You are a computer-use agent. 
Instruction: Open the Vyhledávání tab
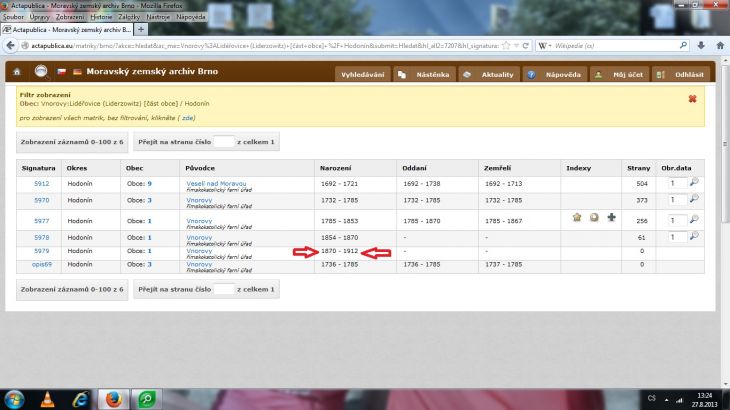tap(363, 74)
